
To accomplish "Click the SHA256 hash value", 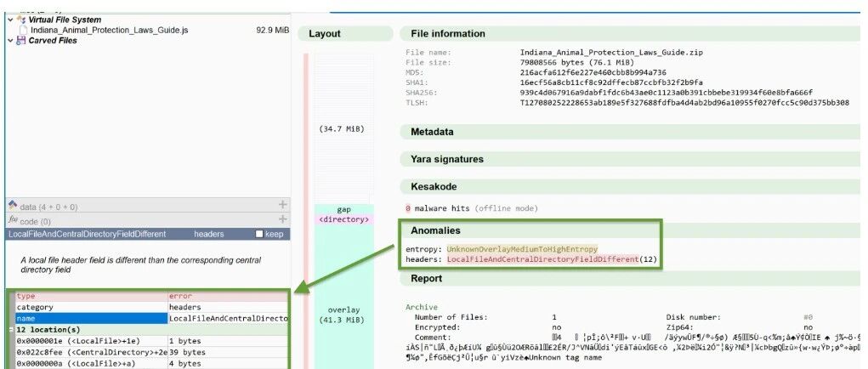I will (666, 93).
